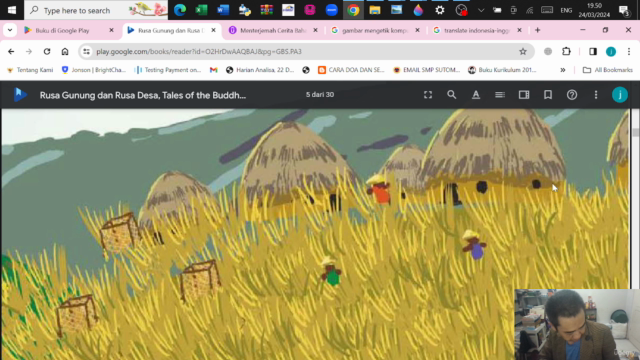Open Google Play Books home logo
Screen dimensions: 640x360
20,95
